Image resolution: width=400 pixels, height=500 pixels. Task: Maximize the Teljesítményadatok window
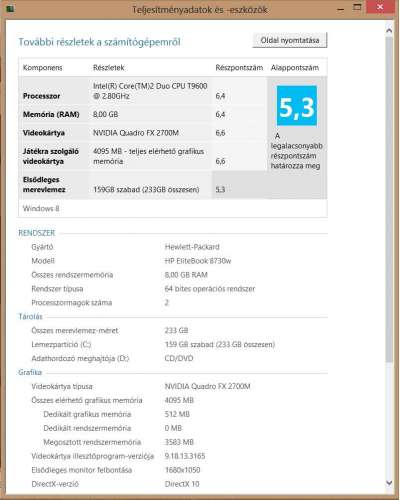(357, 7)
